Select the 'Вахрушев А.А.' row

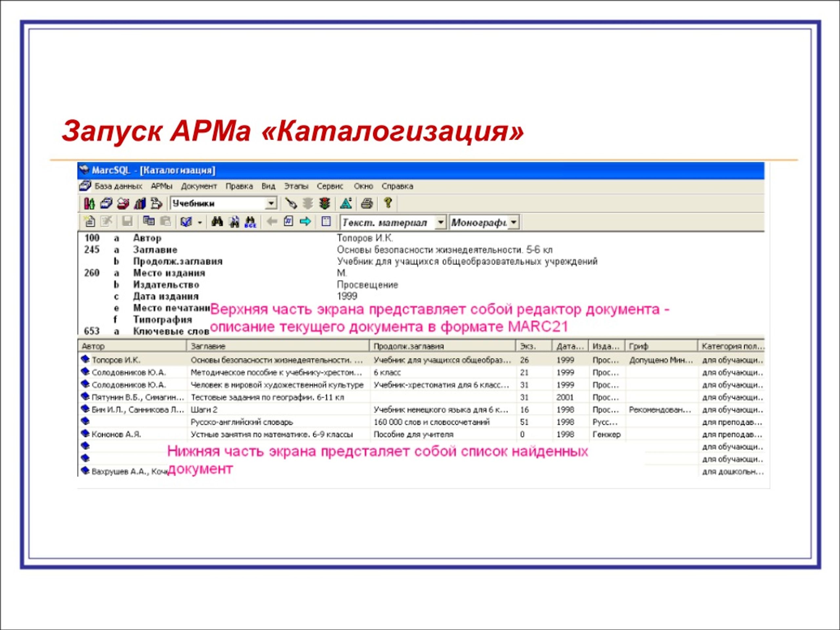tap(421, 471)
